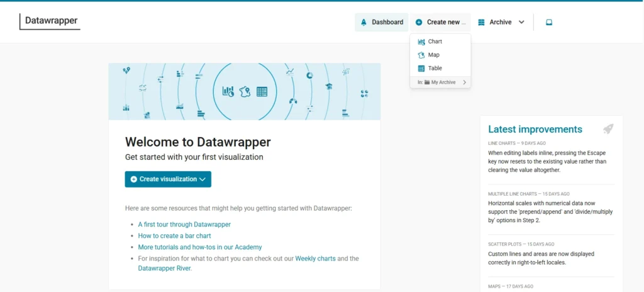Click the Chart icon in the dropdown
Viewport: 644px width, 292px height.
pyautogui.click(x=421, y=42)
